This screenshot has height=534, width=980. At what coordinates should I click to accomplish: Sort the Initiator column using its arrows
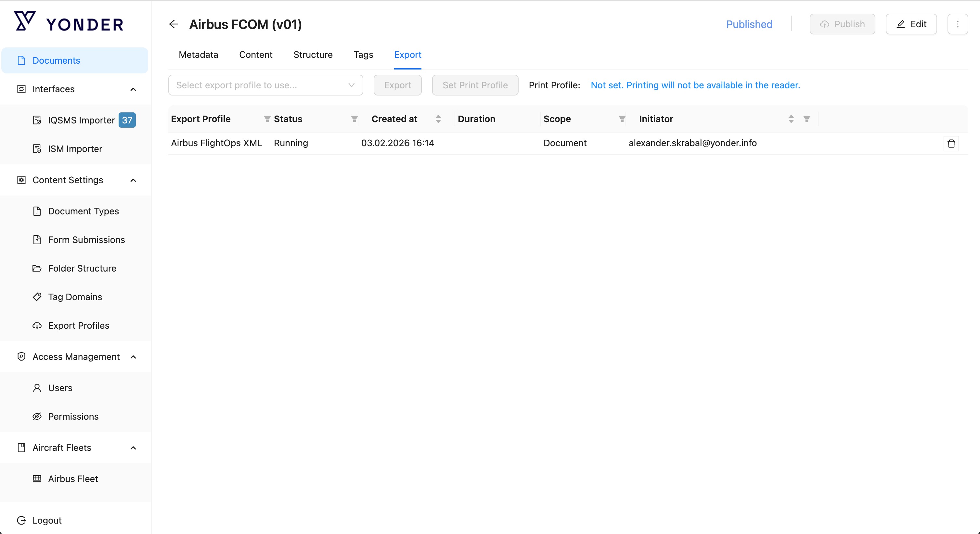pyautogui.click(x=791, y=119)
